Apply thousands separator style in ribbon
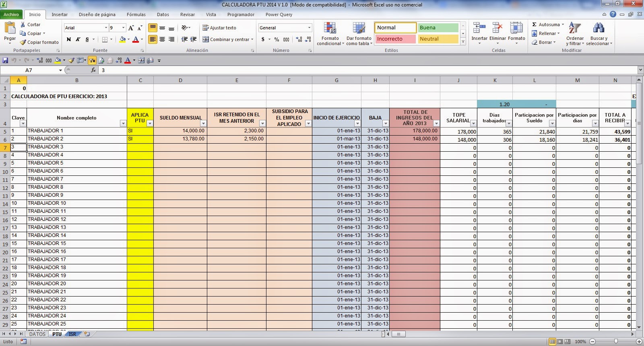This screenshot has width=644, height=346. (286, 39)
